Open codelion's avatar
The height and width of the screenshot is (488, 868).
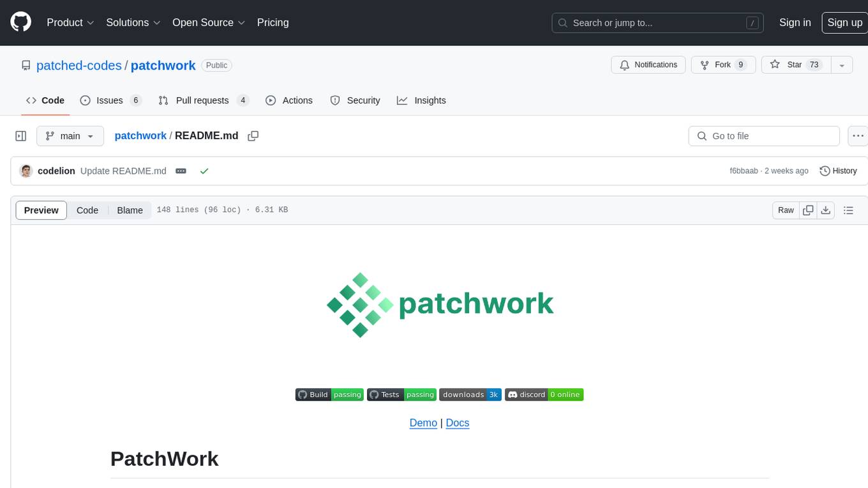point(26,171)
